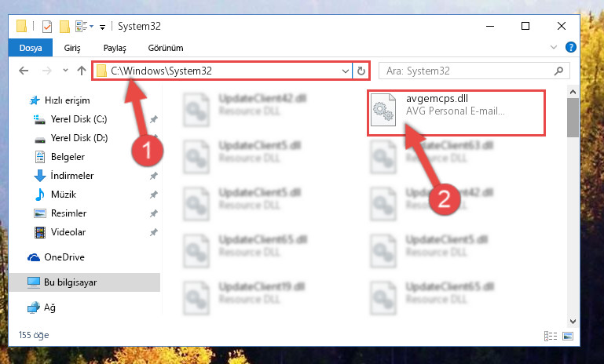Open the Help question mark icon
This screenshot has height=364, width=604.
(x=570, y=47)
